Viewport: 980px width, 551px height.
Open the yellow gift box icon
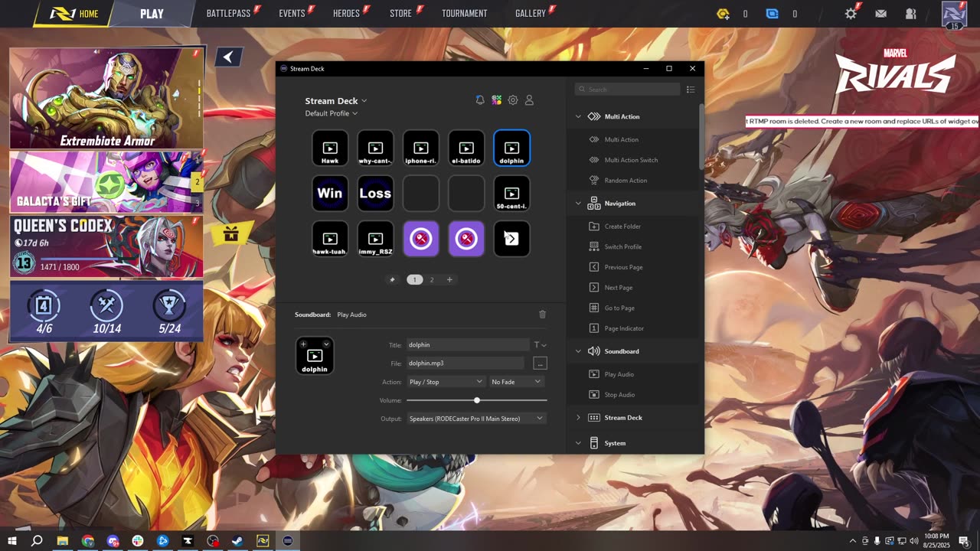click(230, 233)
